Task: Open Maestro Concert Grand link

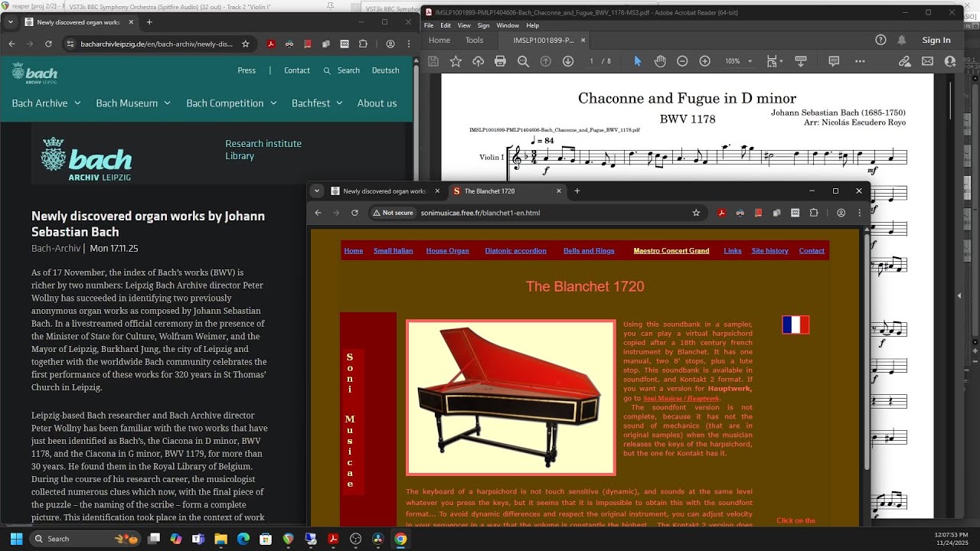Action: tap(671, 251)
